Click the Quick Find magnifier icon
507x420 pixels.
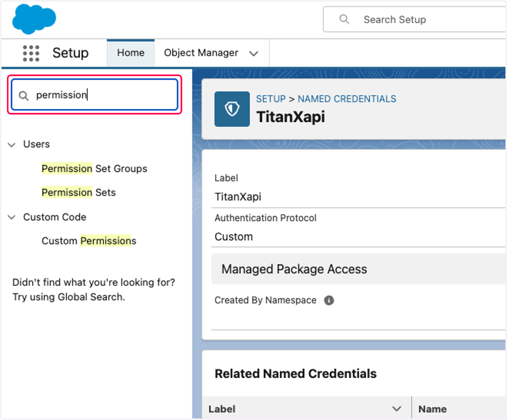pyautogui.click(x=24, y=95)
